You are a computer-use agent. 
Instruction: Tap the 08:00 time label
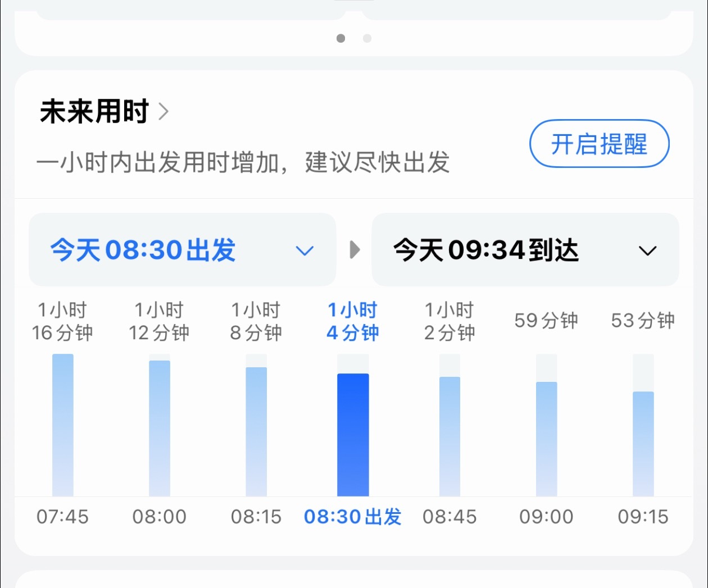(160, 516)
